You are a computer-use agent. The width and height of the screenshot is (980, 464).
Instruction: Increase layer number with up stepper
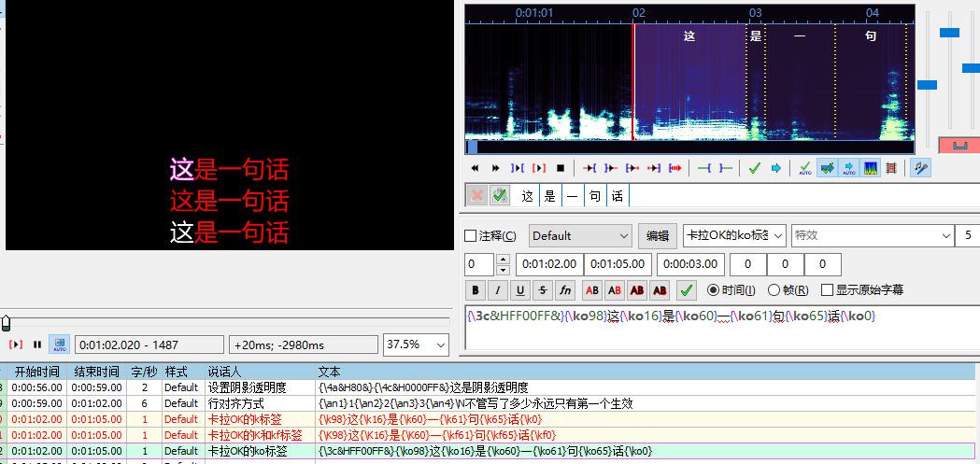[503, 260]
